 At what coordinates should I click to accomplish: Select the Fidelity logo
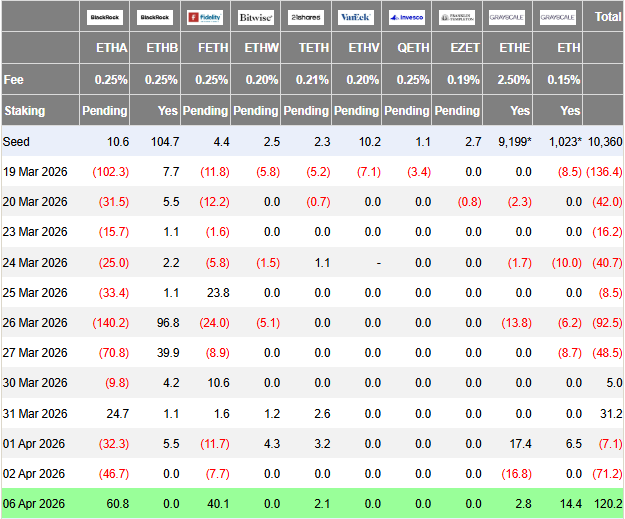click(x=206, y=17)
